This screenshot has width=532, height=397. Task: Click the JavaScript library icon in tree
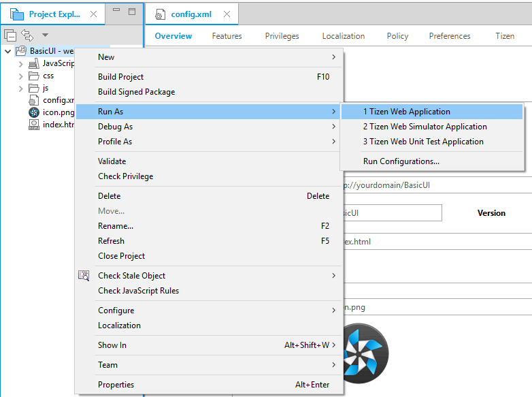click(34, 63)
